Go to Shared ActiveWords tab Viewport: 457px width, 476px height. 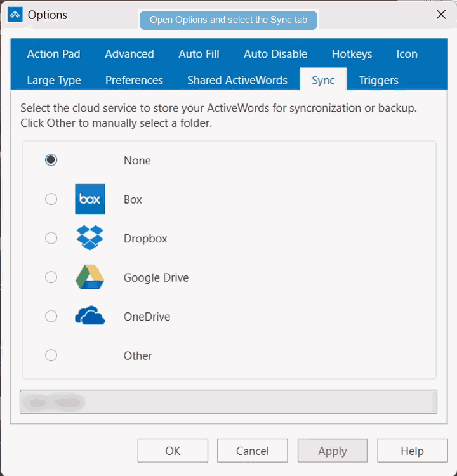[237, 80]
